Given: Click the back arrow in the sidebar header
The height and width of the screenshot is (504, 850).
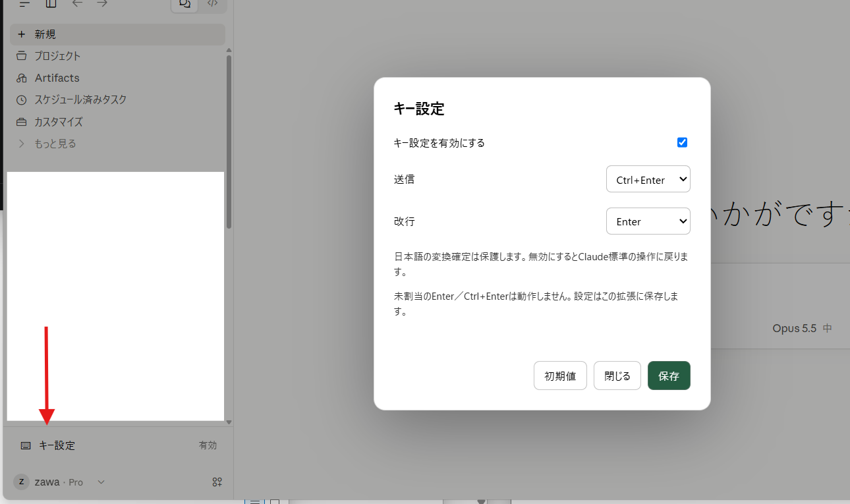Looking at the screenshot, I should [77, 3].
